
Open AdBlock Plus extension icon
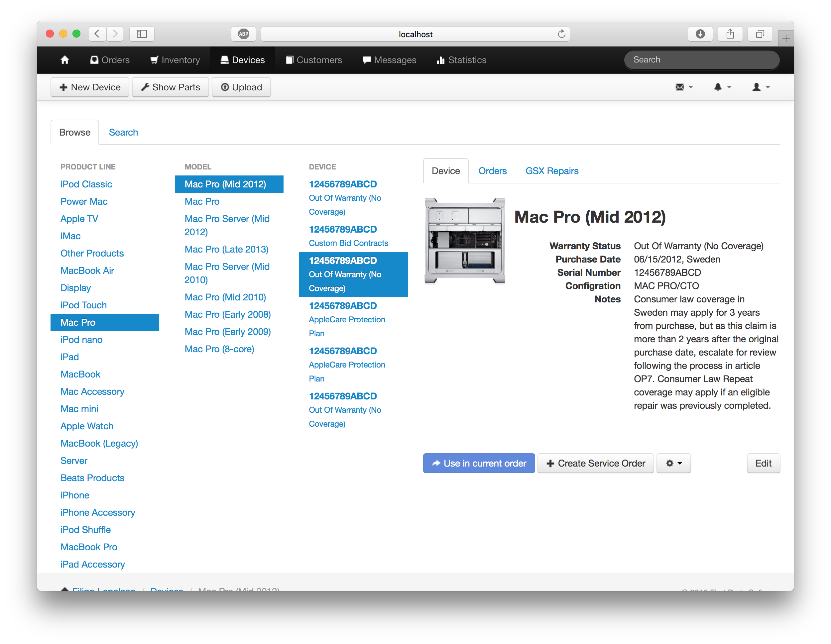pos(244,34)
